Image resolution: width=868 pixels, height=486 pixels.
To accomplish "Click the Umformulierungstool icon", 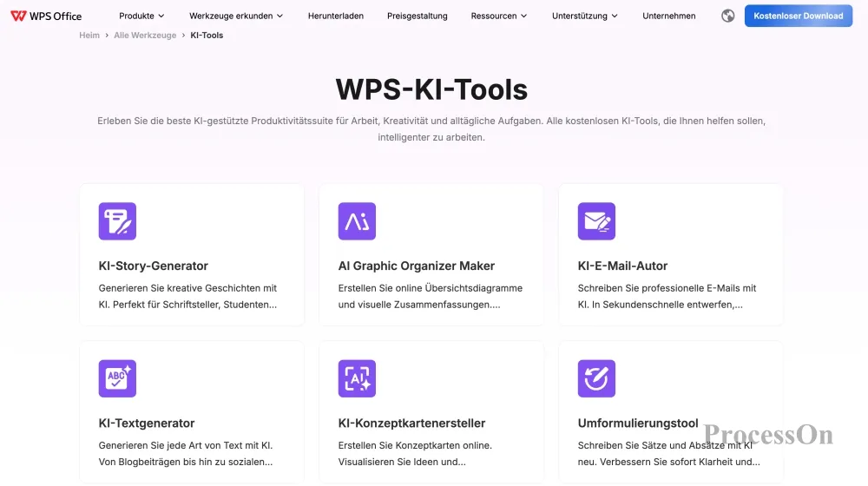I will pos(597,378).
